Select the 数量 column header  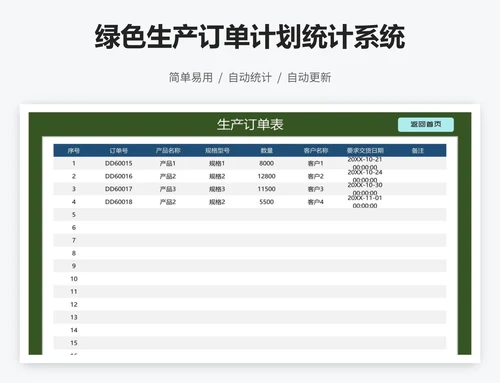[267, 151]
